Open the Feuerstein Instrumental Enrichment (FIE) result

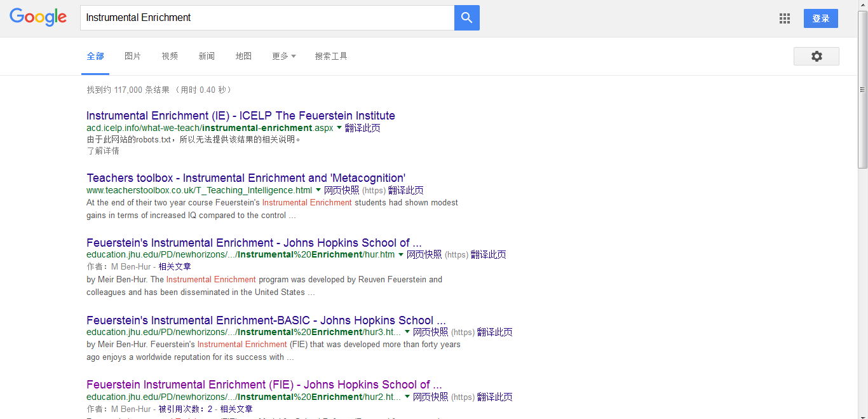264,385
